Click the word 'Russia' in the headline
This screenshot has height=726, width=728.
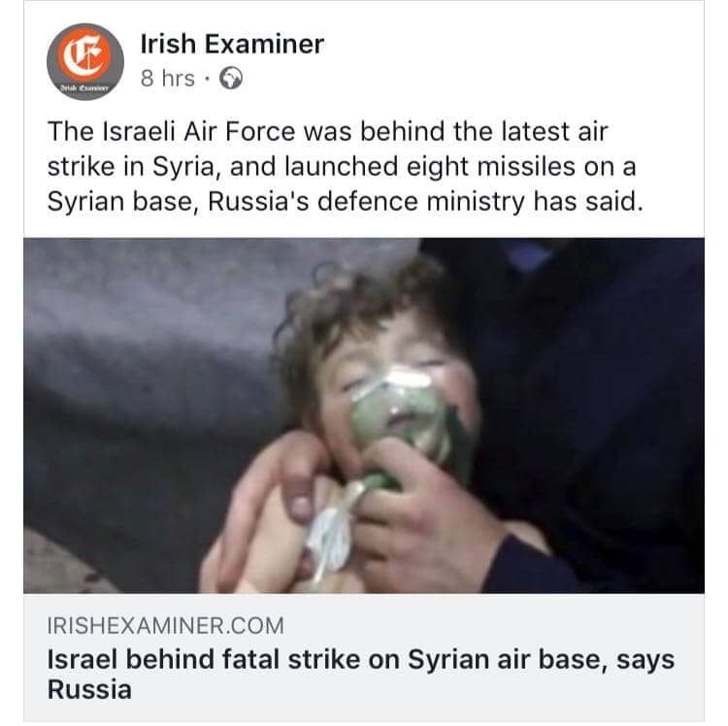coord(89,689)
